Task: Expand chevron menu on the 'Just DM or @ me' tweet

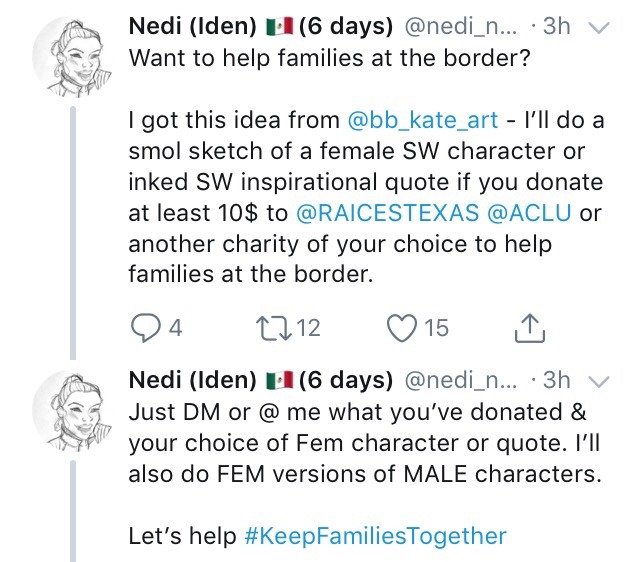Action: pos(600,381)
